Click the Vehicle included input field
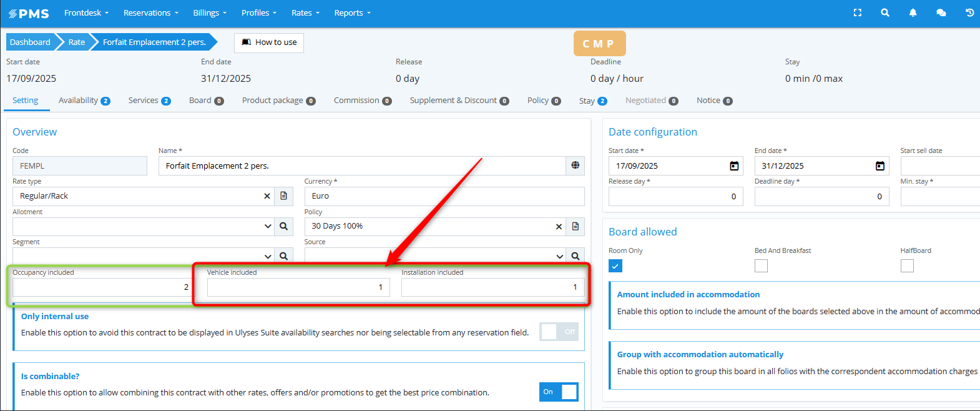Image resolution: width=980 pixels, height=411 pixels. (x=298, y=287)
